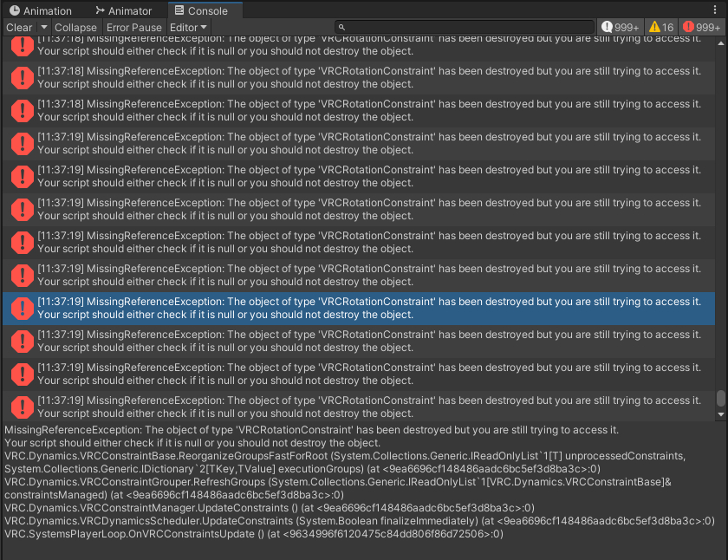Open the Clear options dropdown arrow
This screenshot has width=728, height=560.
click(43, 27)
